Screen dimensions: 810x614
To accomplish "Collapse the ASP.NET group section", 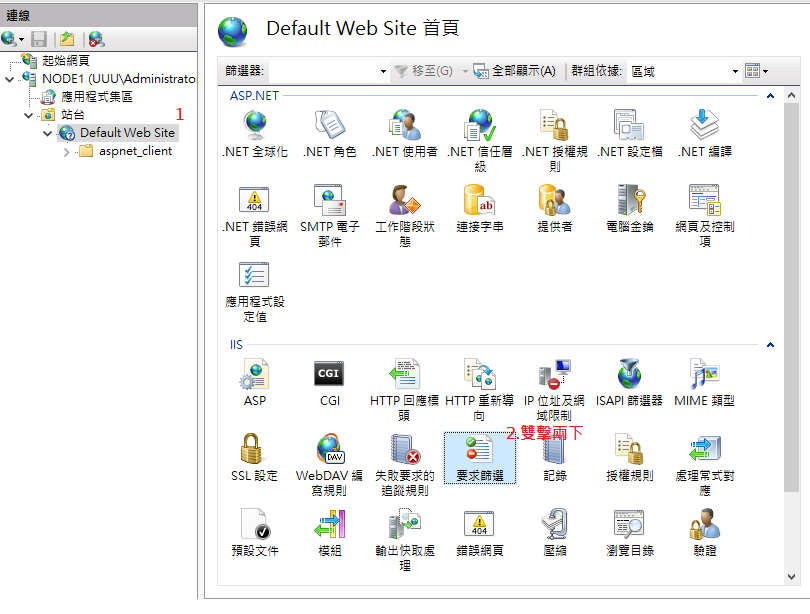I will 770,96.
